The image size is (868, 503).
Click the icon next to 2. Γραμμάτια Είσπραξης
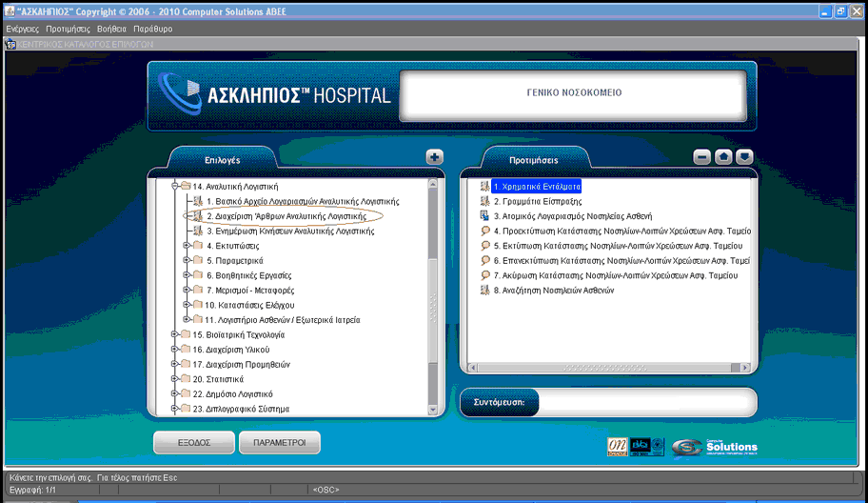coord(485,202)
